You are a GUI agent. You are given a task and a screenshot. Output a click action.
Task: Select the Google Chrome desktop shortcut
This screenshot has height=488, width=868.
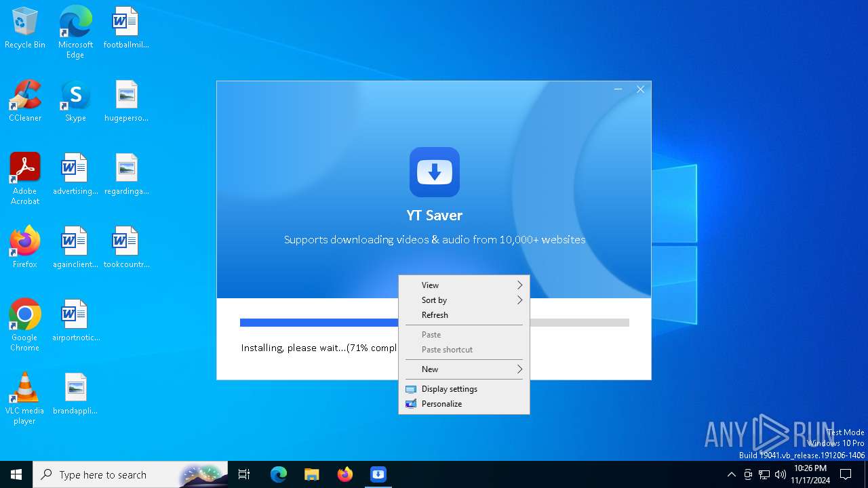point(25,325)
